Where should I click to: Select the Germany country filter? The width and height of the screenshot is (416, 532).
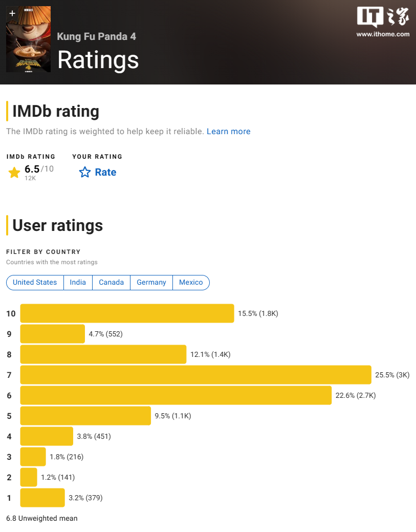151,282
